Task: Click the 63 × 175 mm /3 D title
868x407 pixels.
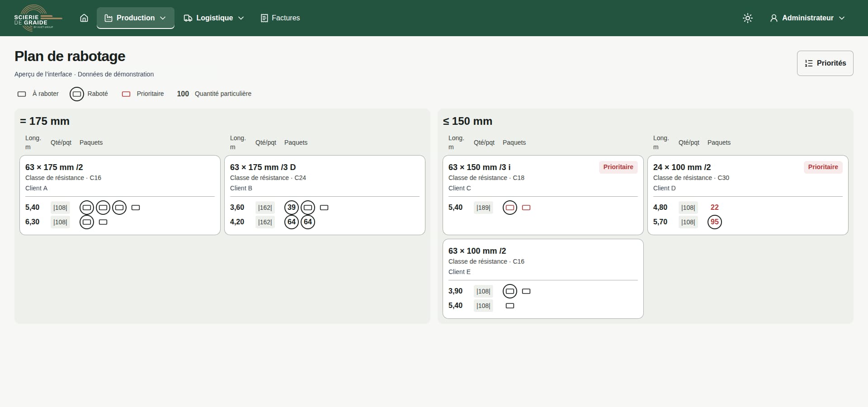Action: 263,167
